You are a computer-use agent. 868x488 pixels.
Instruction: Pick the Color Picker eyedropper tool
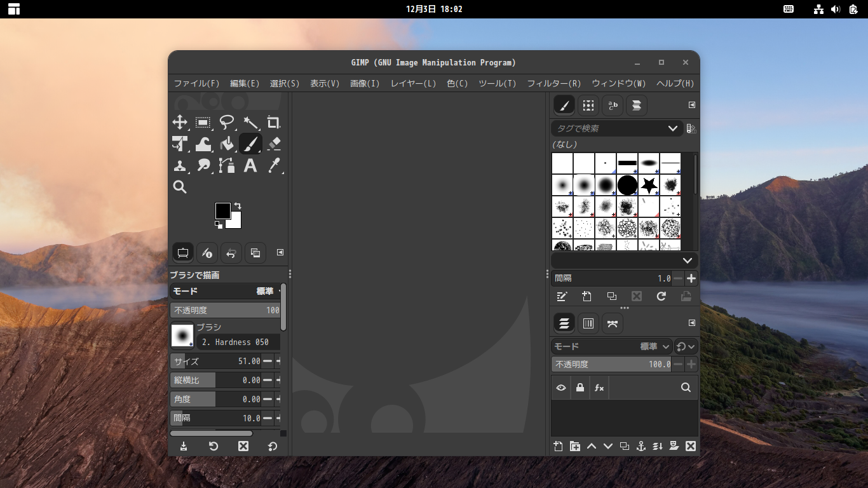(x=274, y=166)
